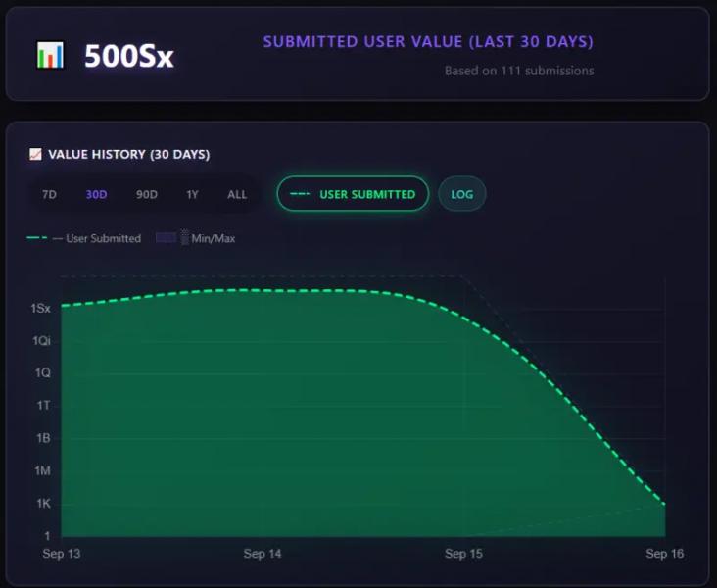Click the Based on 111 submissions text

tap(519, 71)
